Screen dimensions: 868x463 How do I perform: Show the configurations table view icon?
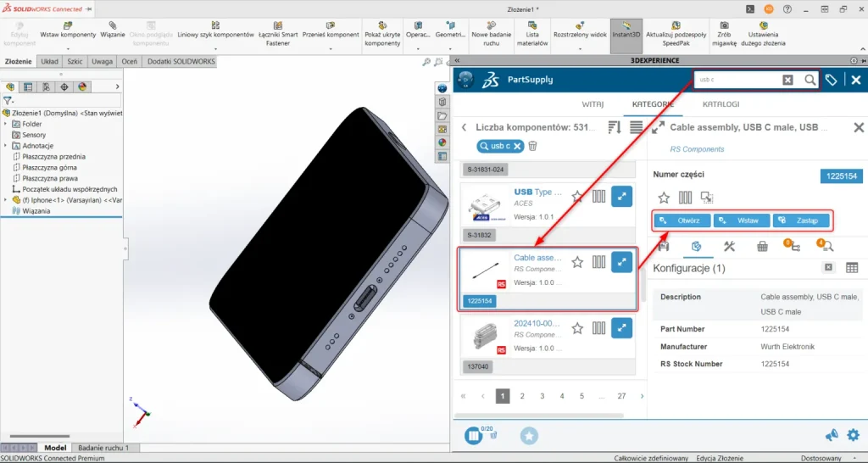(852, 267)
